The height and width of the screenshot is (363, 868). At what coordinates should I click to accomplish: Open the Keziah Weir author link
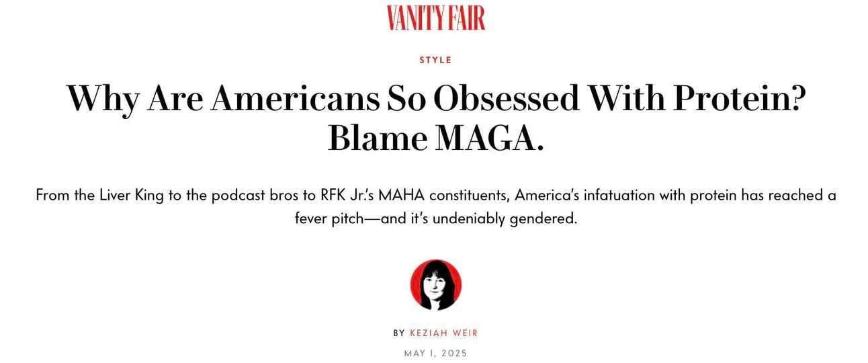443,333
